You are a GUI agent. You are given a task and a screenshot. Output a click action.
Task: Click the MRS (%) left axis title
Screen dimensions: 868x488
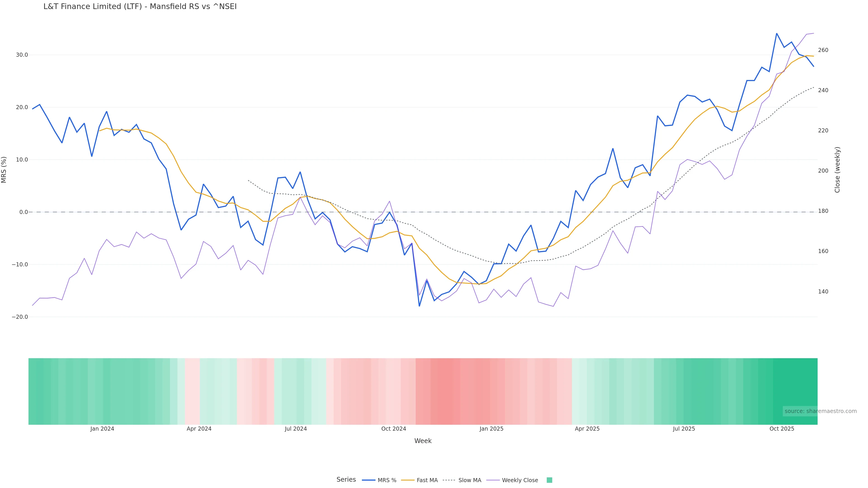click(x=4, y=170)
